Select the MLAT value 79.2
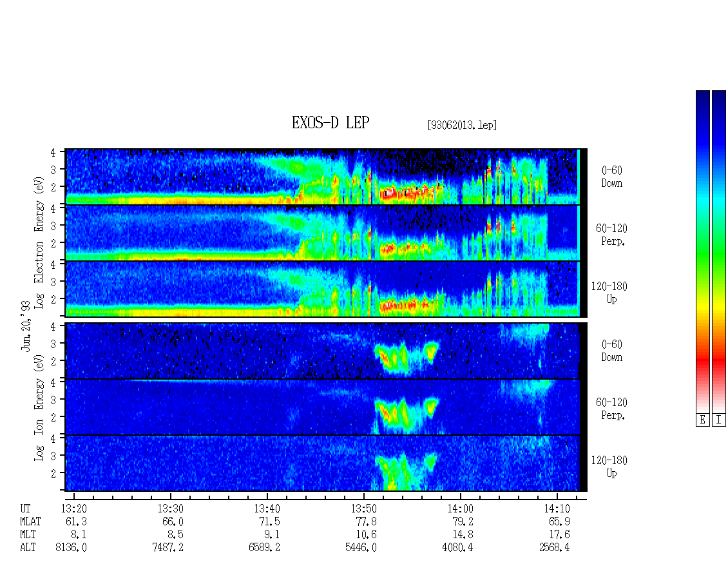The height and width of the screenshot is (564, 728). pyautogui.click(x=463, y=521)
